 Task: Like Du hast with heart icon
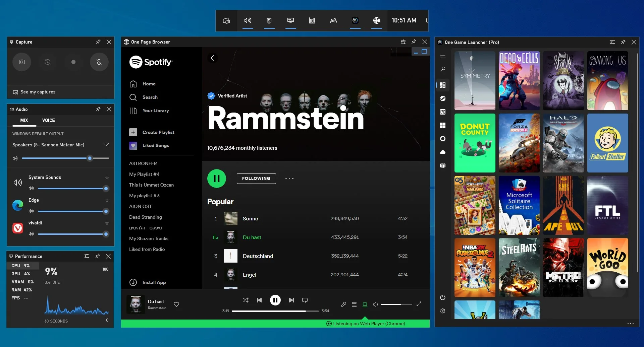tap(176, 304)
